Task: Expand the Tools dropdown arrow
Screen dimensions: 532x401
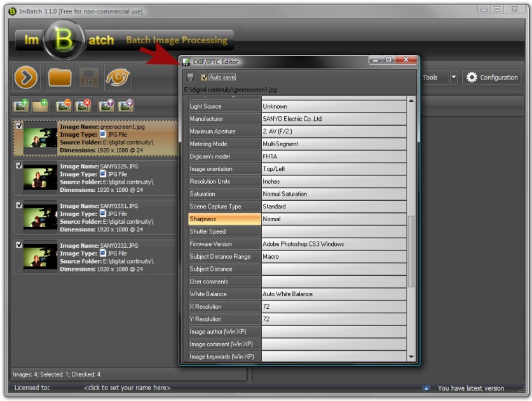Action: click(453, 78)
